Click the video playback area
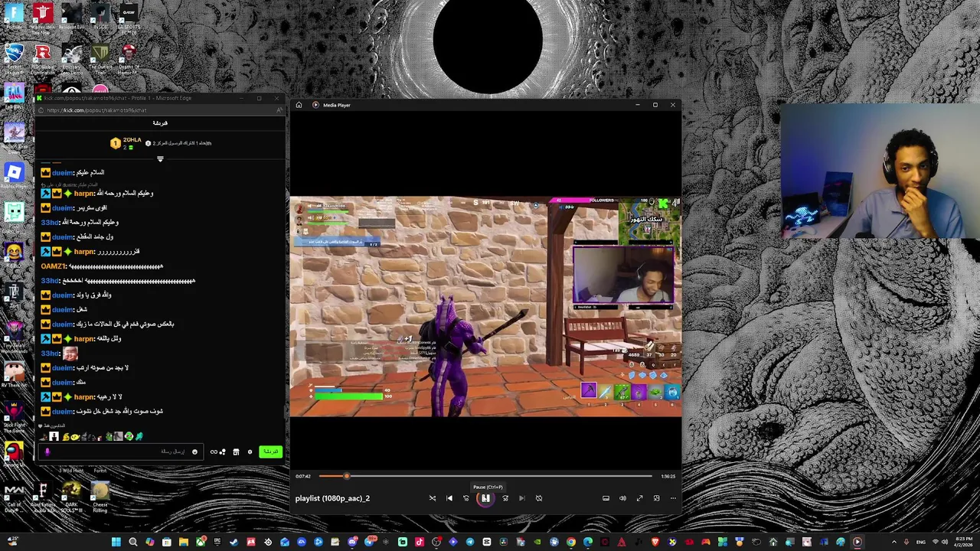Viewport: 980px width, 551px height. [485, 306]
